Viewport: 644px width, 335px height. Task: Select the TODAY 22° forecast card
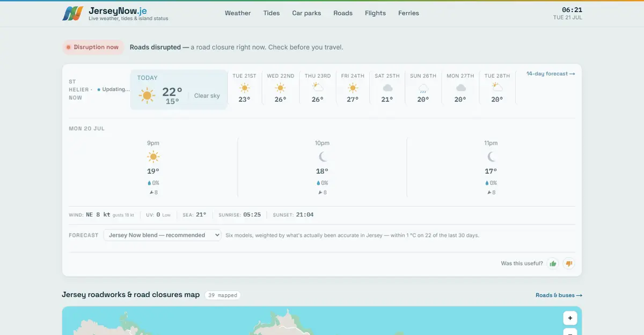[179, 90]
